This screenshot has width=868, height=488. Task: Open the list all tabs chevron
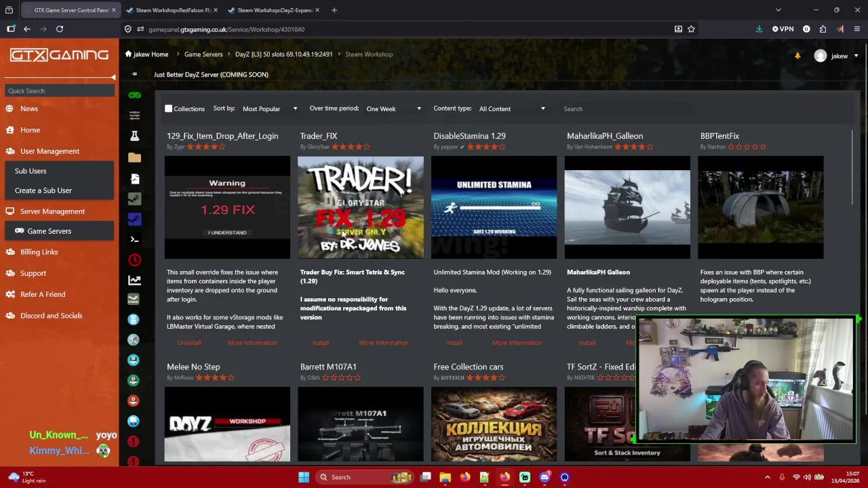point(778,10)
